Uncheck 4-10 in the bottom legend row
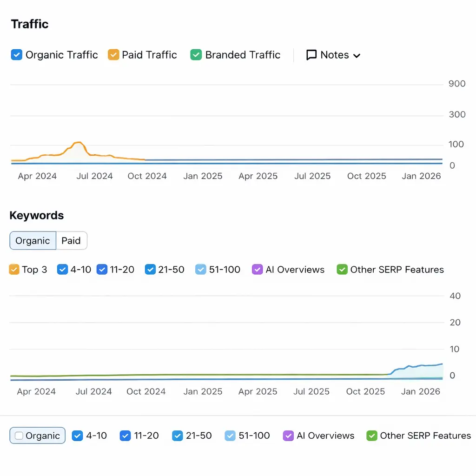This screenshot has width=476, height=476. [78, 436]
